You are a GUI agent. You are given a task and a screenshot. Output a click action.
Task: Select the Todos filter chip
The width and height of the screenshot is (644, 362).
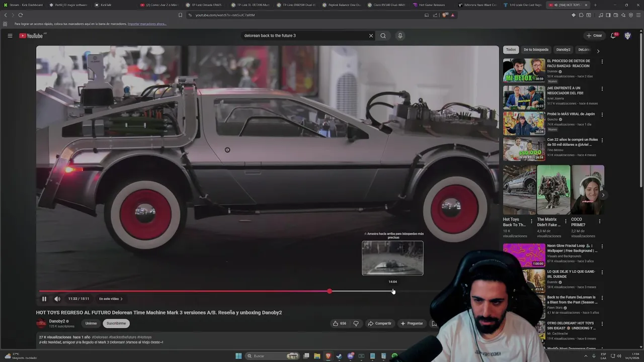511,50
